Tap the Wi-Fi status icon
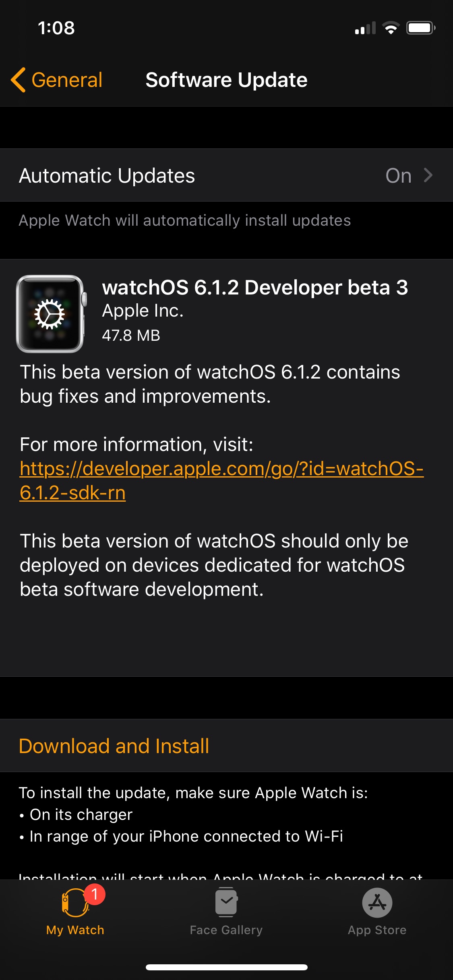This screenshot has width=453, height=980. click(x=389, y=27)
